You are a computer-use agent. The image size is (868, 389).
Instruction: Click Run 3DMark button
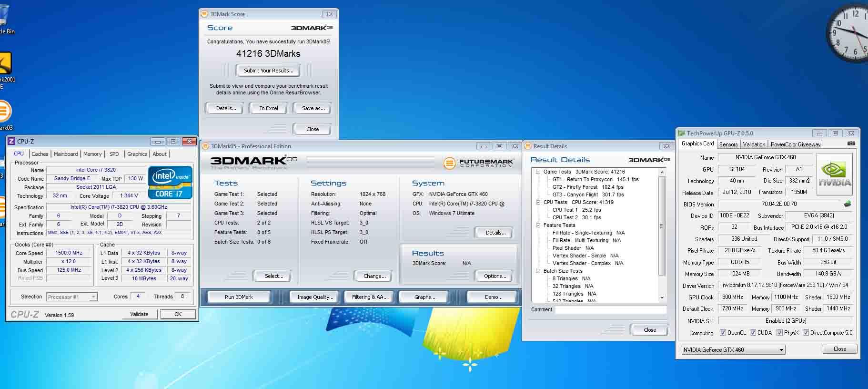[x=239, y=297]
